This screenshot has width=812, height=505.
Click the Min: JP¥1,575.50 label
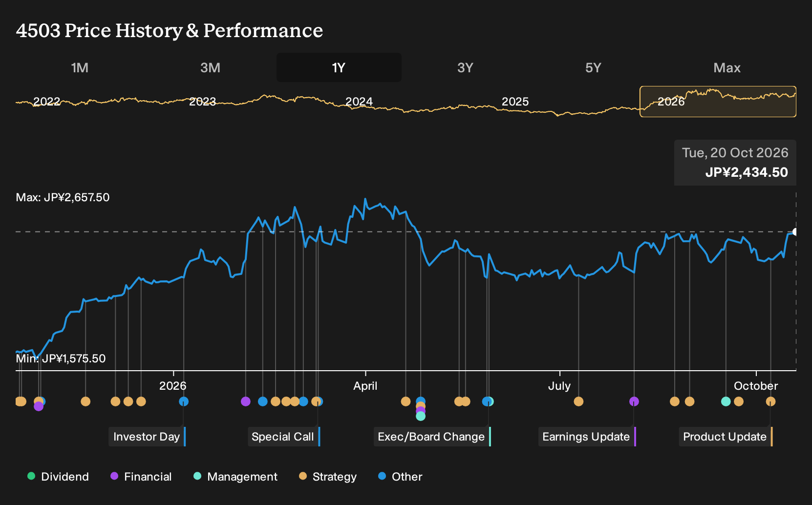point(61,358)
